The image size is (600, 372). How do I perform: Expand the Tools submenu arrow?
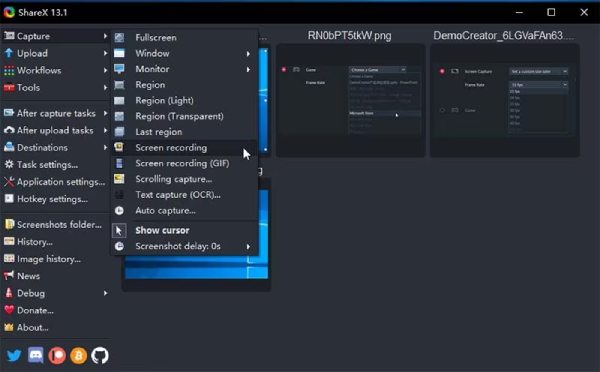(x=105, y=88)
